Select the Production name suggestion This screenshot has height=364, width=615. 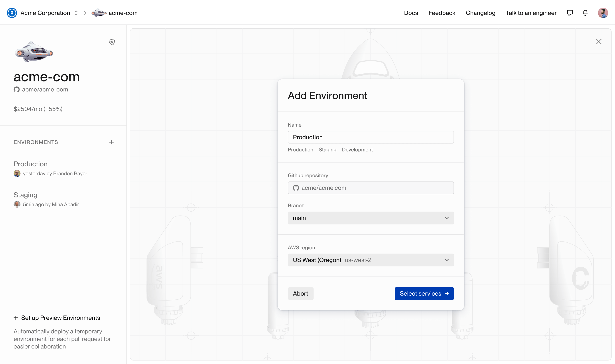(300, 150)
